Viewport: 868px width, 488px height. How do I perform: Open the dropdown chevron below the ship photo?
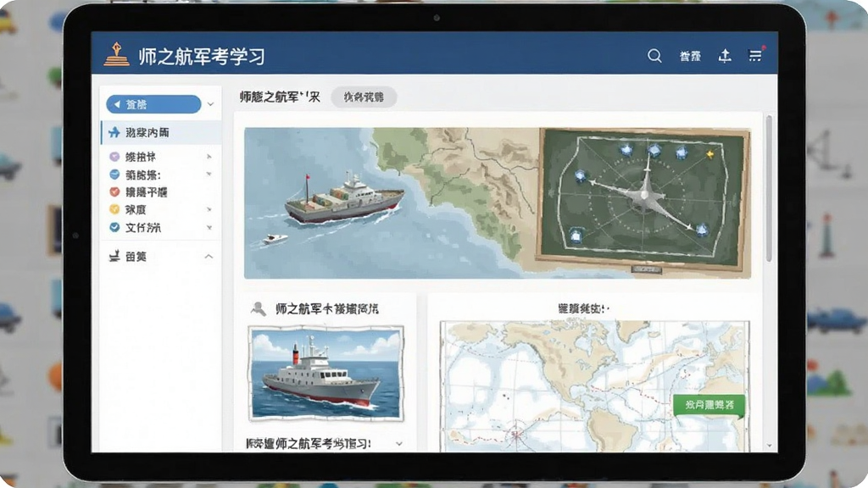pos(399,444)
